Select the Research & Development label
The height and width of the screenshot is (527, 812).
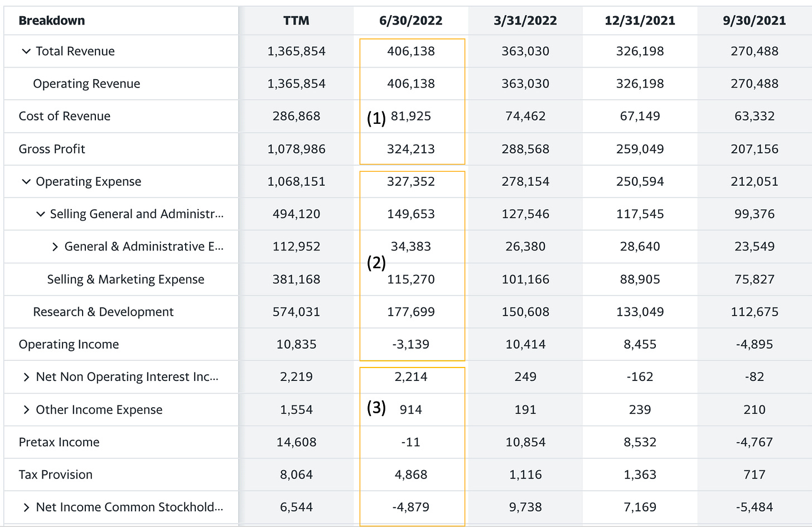tap(103, 312)
